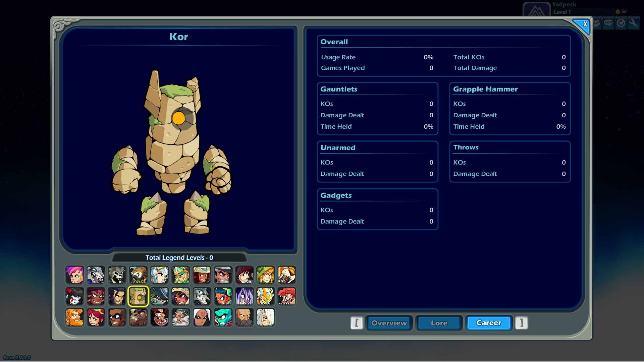Select the gray-fedora gangster legend portrait

223,275
